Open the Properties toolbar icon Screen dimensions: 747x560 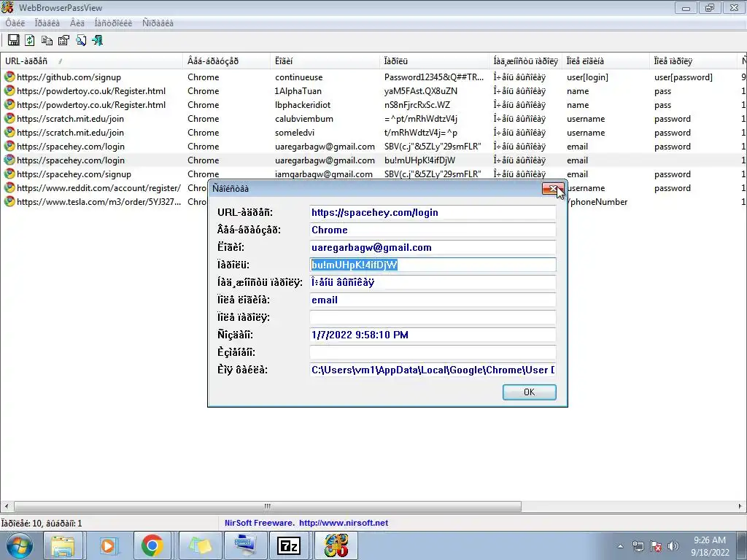[x=63, y=41]
